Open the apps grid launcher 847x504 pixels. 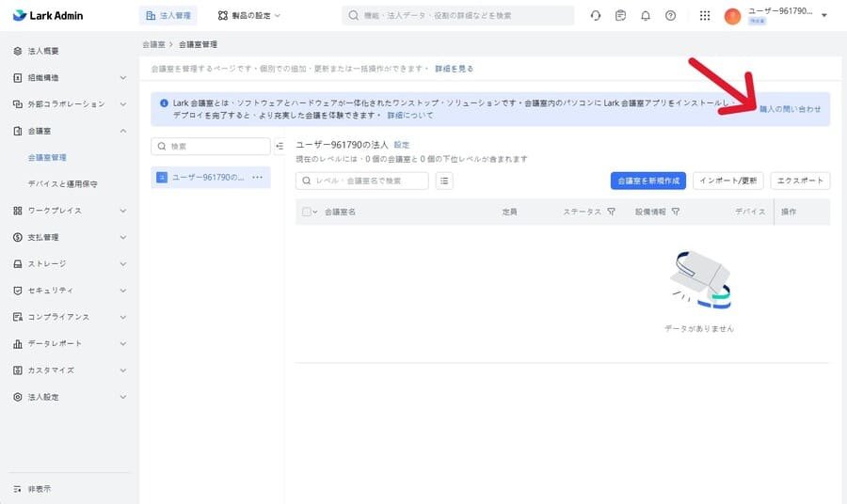pyautogui.click(x=704, y=16)
